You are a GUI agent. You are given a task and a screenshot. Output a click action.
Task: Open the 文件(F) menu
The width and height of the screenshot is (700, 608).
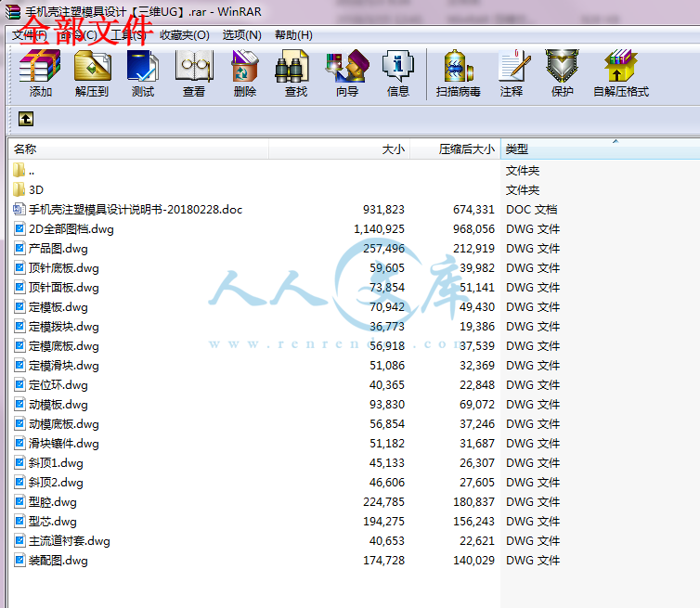pyautogui.click(x=29, y=35)
